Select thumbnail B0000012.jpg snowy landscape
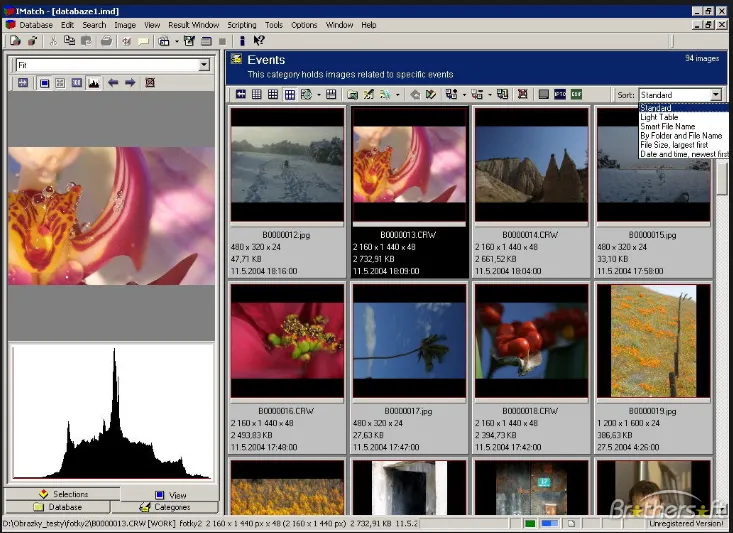Viewport: 733px width, 533px height. tap(287, 165)
